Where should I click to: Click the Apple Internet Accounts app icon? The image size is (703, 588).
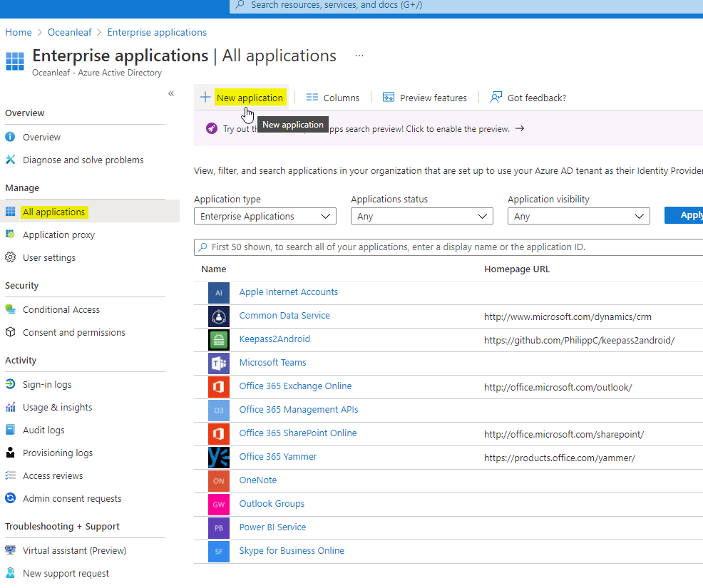pyautogui.click(x=218, y=293)
